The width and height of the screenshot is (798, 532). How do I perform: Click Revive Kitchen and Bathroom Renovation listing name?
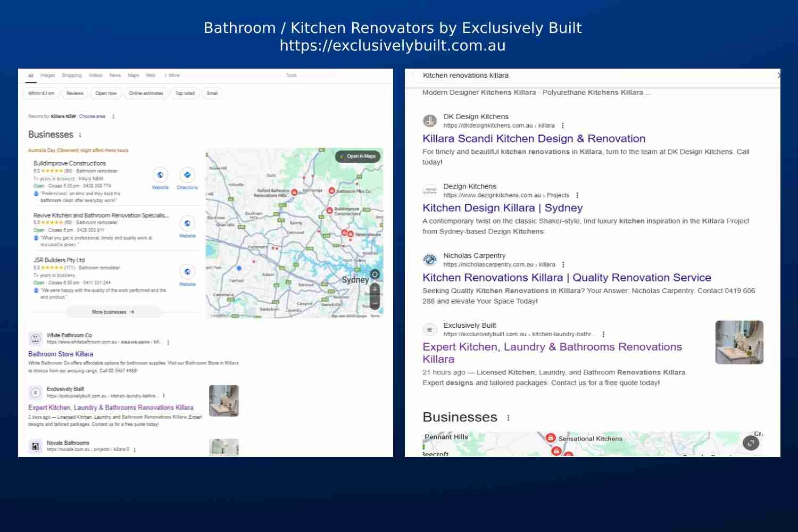(101, 216)
